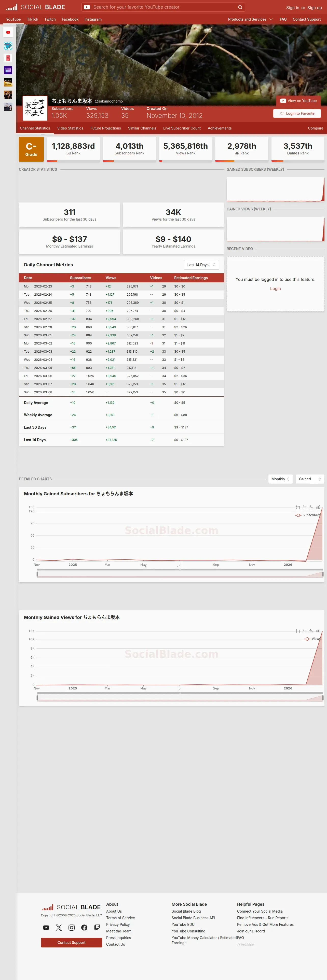Switch to Video Statistics tab
The image size is (327, 980).
(70, 128)
